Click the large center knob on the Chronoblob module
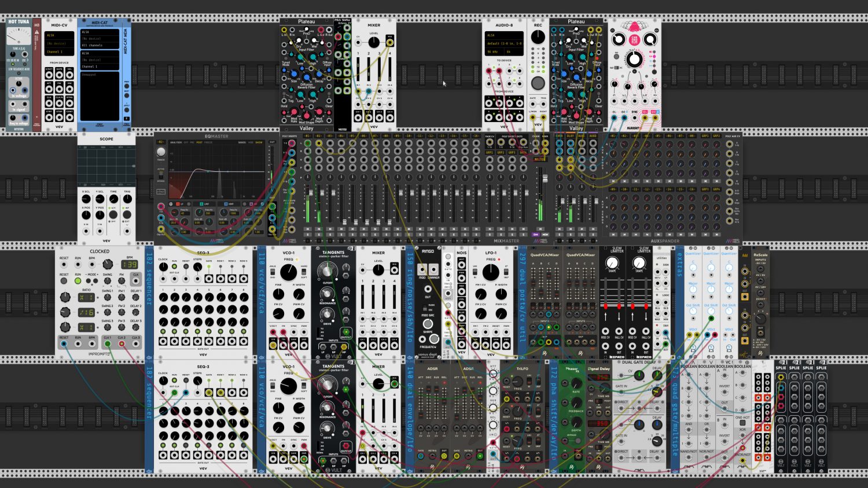Image resolution: width=868 pixels, height=488 pixels. click(x=634, y=59)
